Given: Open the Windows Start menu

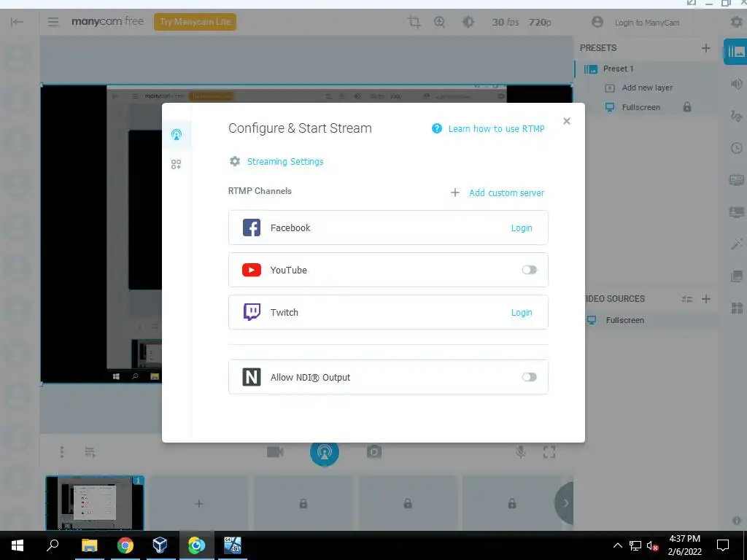Looking at the screenshot, I should (x=18, y=545).
